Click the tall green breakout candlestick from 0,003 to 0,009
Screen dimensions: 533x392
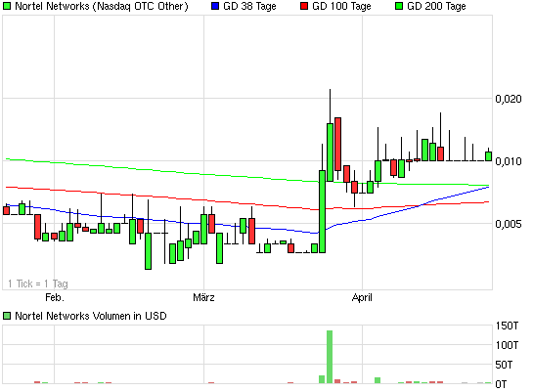[x=322, y=211]
